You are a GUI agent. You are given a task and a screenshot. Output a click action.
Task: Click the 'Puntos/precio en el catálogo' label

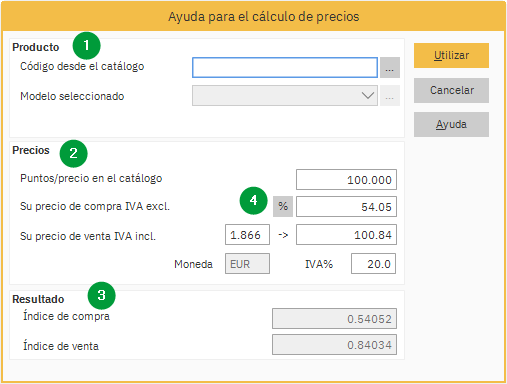coord(91,178)
